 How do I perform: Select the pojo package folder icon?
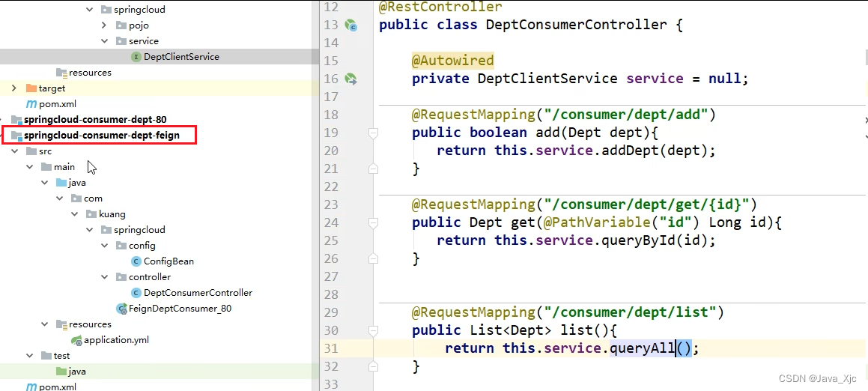[x=121, y=25]
